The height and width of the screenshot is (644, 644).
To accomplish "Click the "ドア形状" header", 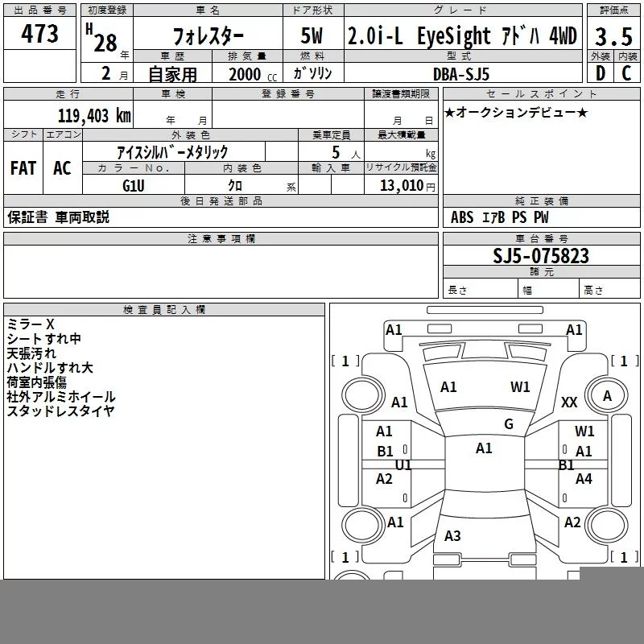I will [x=312, y=10].
